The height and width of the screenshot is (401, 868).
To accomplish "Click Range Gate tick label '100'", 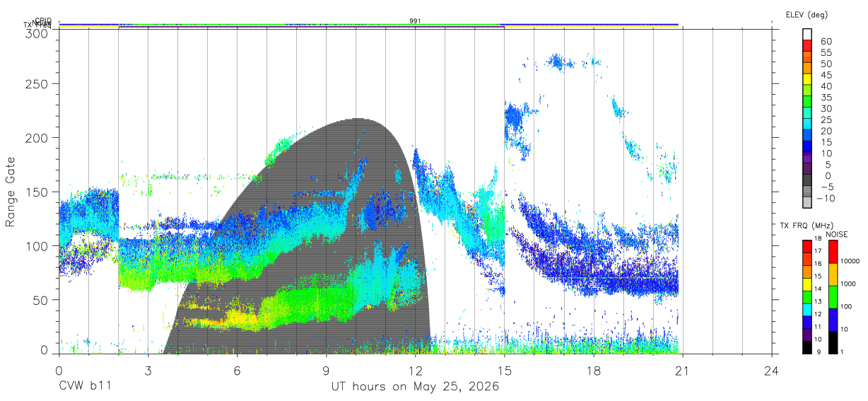I will tap(35, 246).
